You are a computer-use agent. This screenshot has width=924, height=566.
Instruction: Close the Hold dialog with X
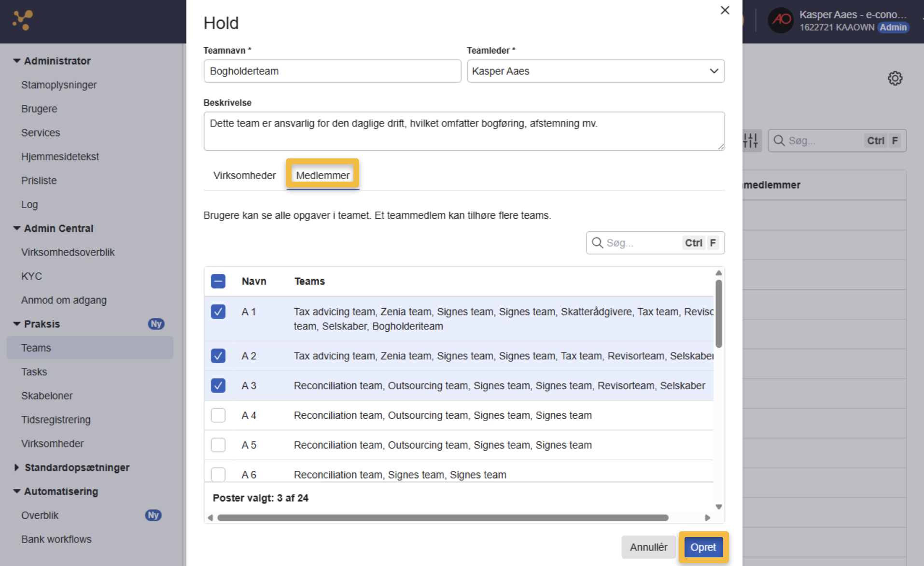coord(725,10)
